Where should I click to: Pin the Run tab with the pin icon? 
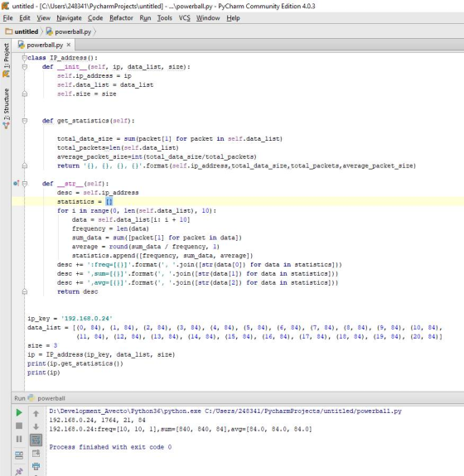(19, 471)
